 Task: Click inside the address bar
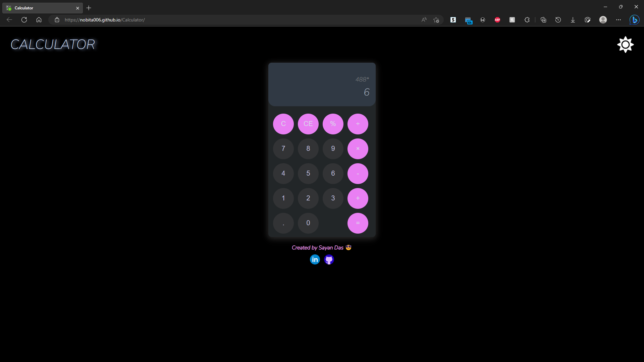pos(201,20)
